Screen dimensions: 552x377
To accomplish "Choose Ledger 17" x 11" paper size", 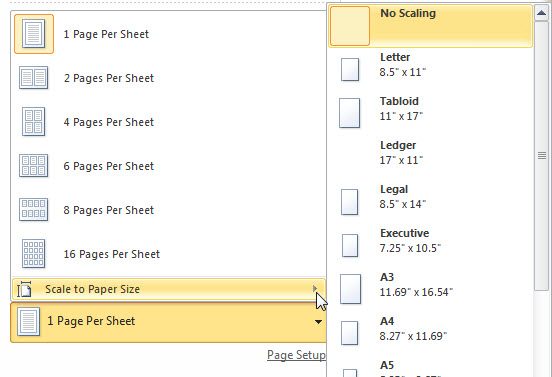I will pos(431,153).
